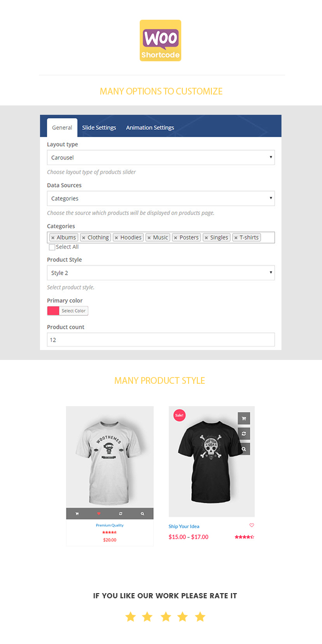Image resolution: width=322 pixels, height=644 pixels.
Task: Click the pink primary color swatch
Action: point(53,311)
